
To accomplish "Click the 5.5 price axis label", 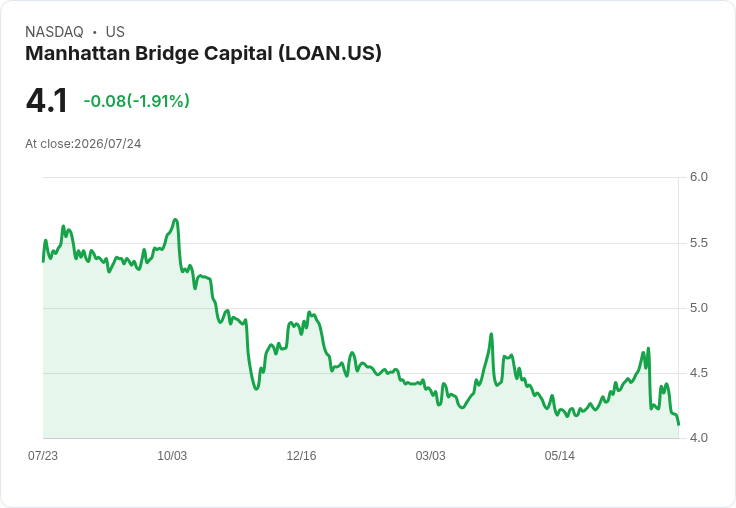I will 698,243.
